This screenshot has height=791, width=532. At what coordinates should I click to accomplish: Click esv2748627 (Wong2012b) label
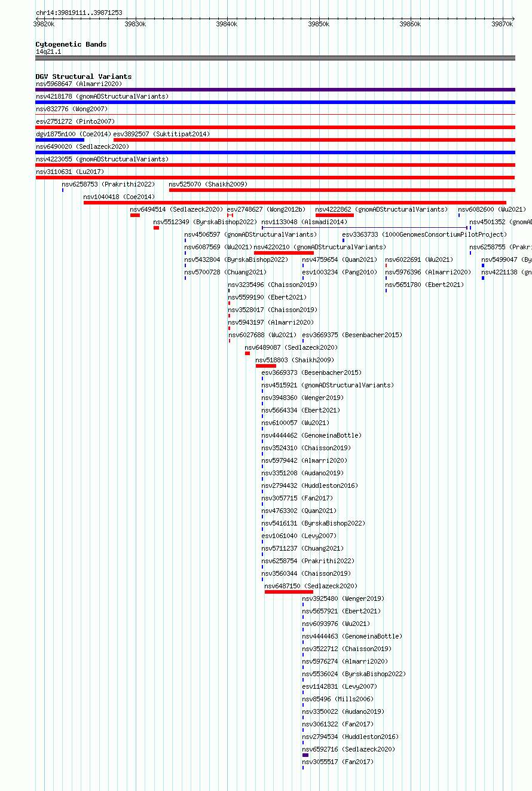[266, 209]
